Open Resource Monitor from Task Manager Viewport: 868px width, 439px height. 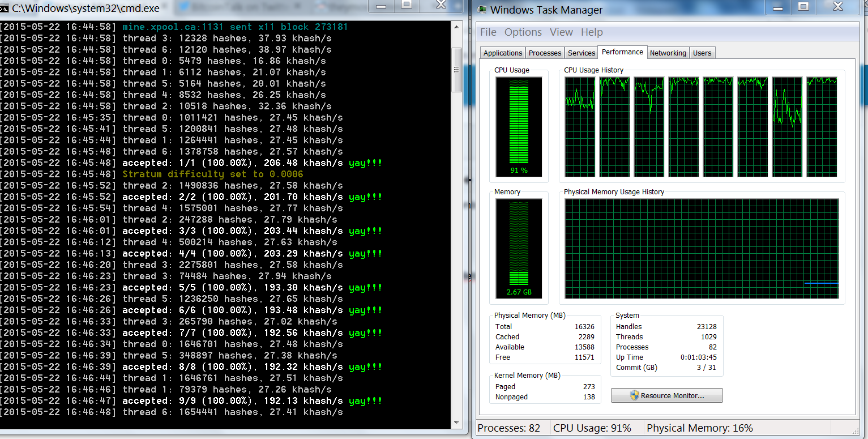[x=666, y=395]
